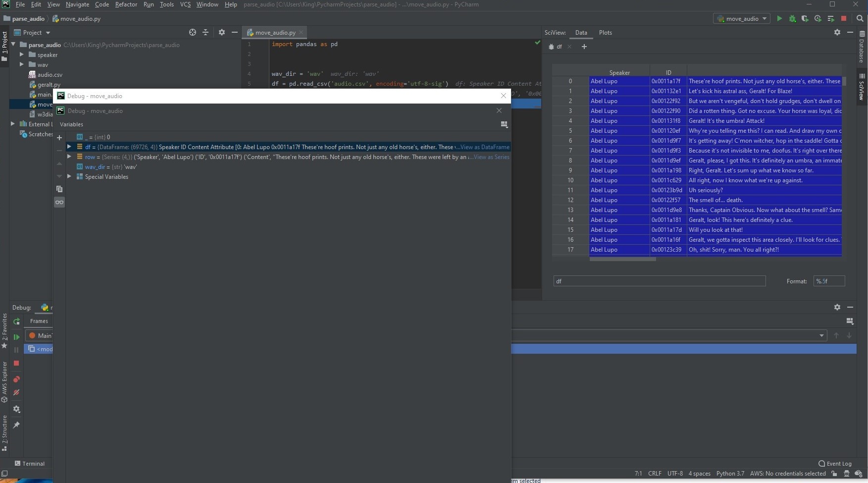This screenshot has width=868, height=483.
Task: Locate current file in Project tree
Action: 193,32
